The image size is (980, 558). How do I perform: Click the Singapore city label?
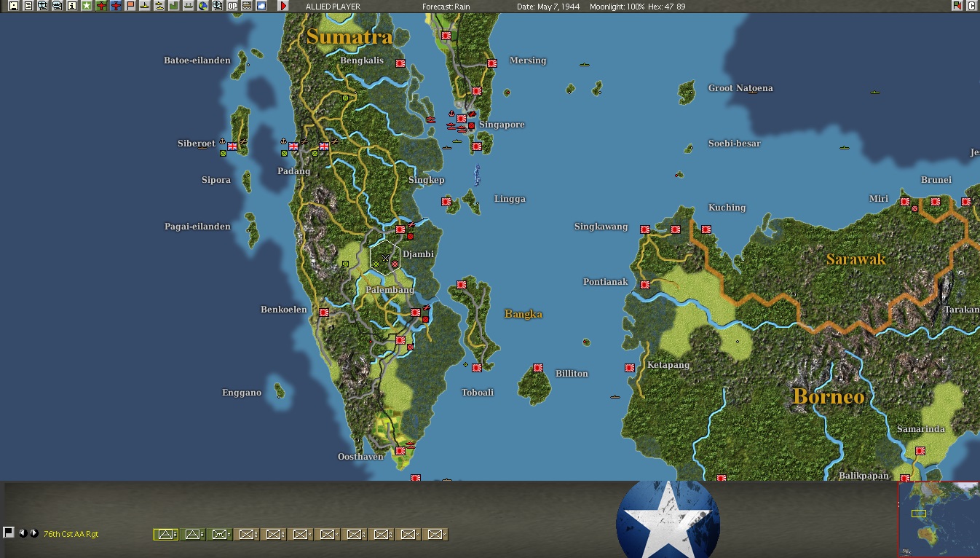502,125
